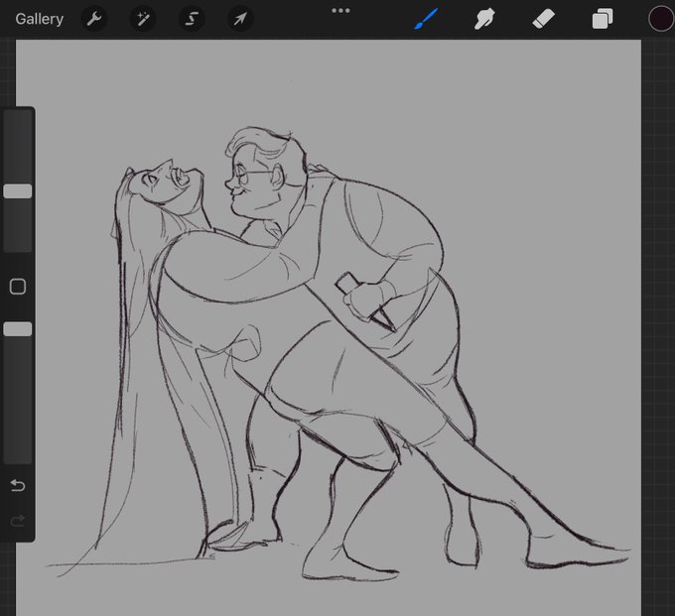The height and width of the screenshot is (616, 675).
Task: Open the Layers panel
Action: click(x=603, y=19)
